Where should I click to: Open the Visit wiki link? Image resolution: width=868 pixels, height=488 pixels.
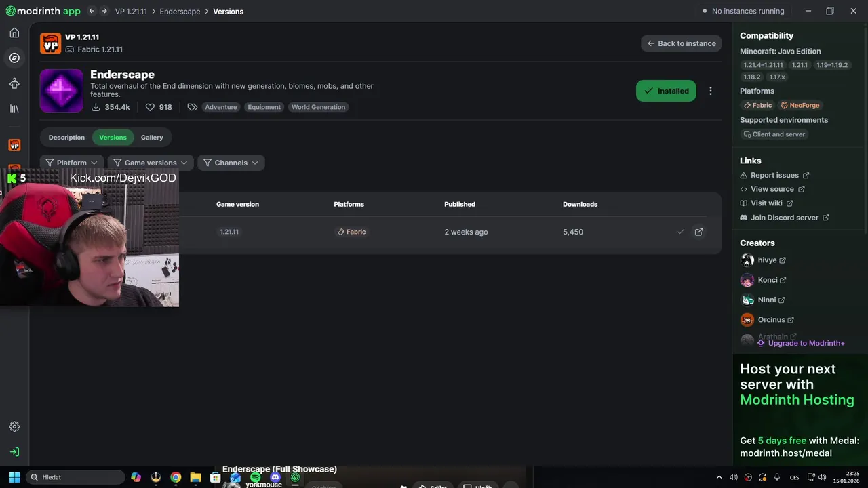[766, 203]
